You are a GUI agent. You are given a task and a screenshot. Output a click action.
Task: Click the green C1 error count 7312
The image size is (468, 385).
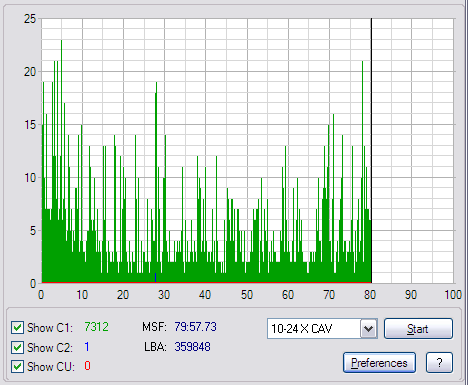96,327
